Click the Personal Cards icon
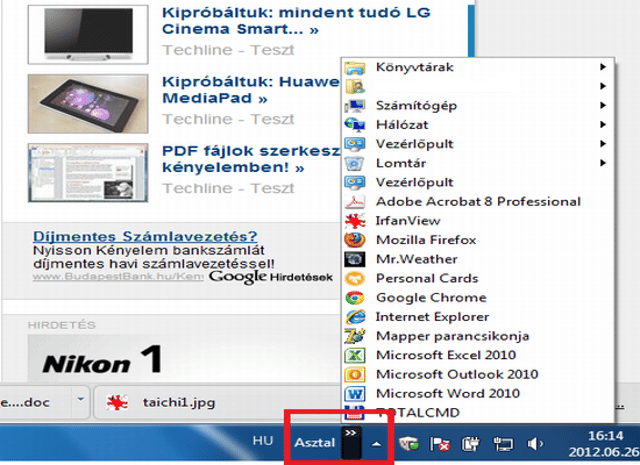This screenshot has width=640, height=465. tap(355, 278)
